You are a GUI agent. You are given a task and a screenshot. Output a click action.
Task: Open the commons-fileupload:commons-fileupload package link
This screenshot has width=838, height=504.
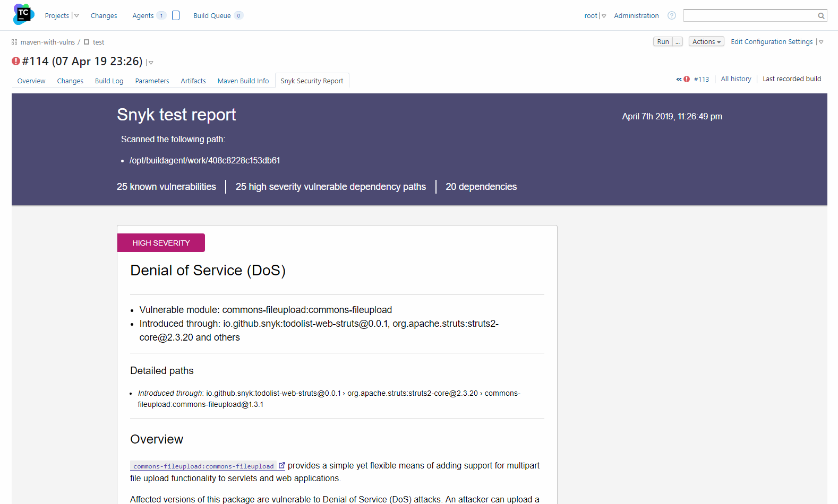[x=203, y=466]
